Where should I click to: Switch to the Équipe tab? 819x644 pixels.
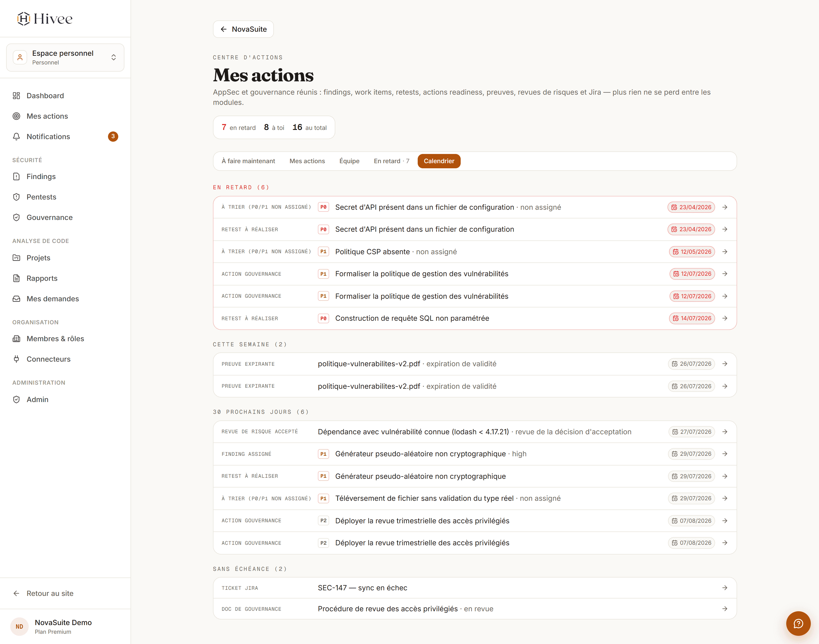pos(349,161)
